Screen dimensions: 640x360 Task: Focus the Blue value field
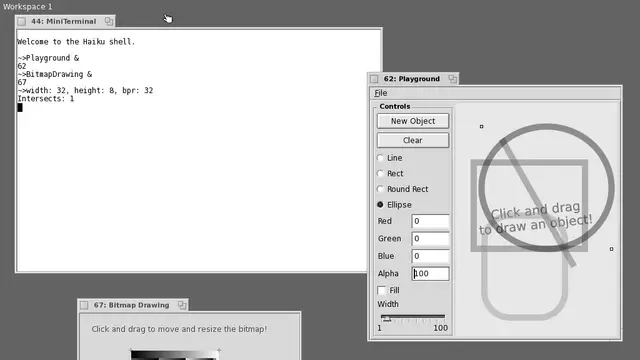click(x=430, y=256)
